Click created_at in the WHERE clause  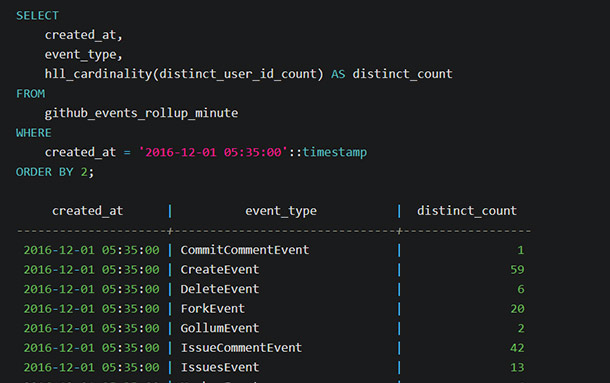80,152
